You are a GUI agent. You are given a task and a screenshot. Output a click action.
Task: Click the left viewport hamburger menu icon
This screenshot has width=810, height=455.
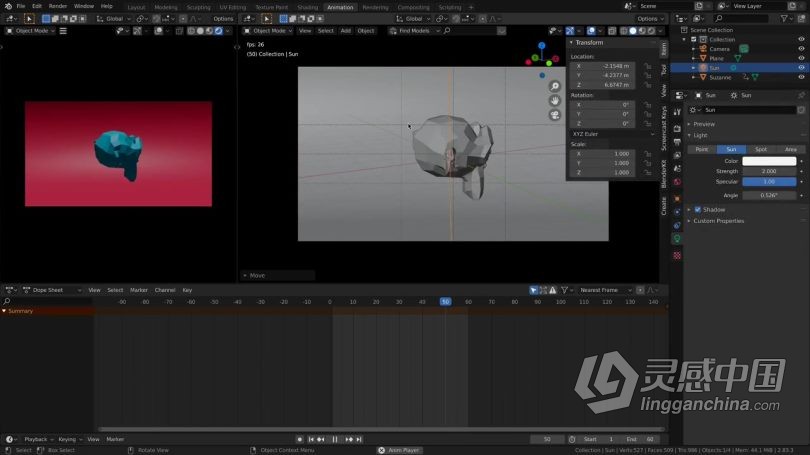(63, 31)
